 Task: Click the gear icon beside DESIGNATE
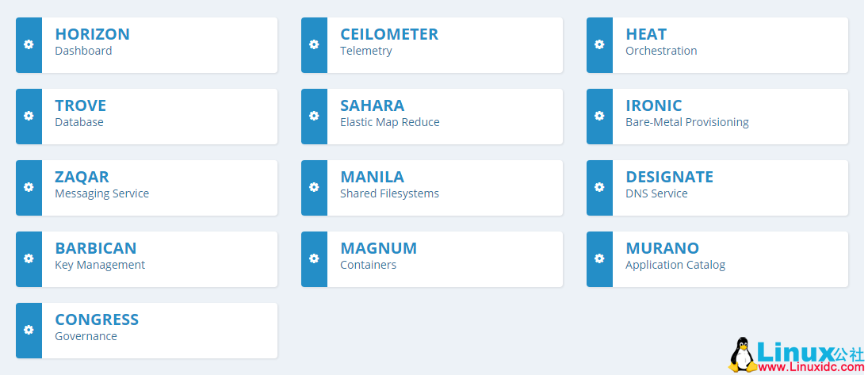[x=599, y=187]
